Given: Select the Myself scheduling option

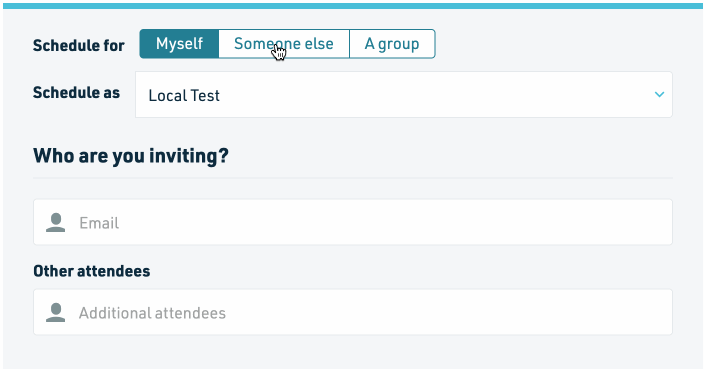Looking at the screenshot, I should [179, 44].
